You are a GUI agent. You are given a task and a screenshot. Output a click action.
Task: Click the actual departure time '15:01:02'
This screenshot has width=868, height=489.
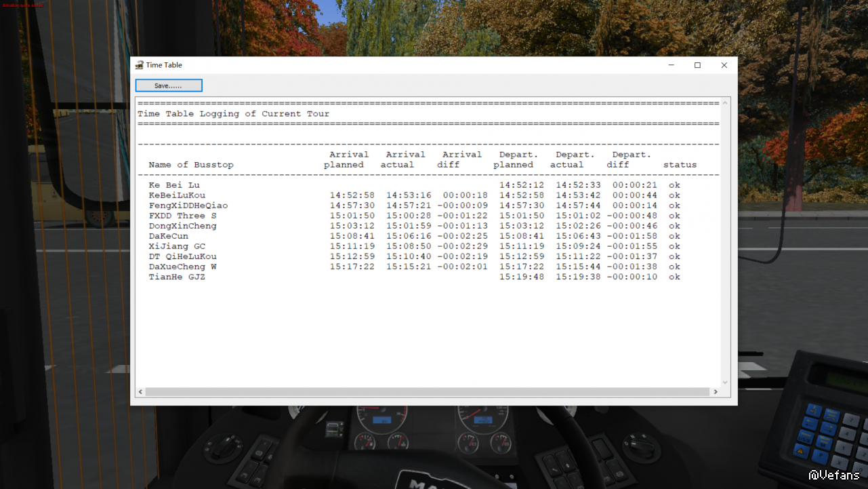(x=579, y=216)
